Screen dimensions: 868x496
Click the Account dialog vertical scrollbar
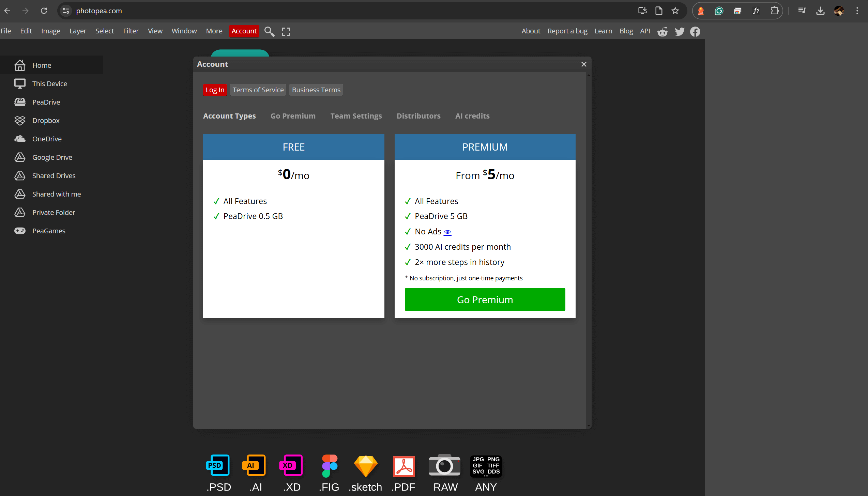589,250
